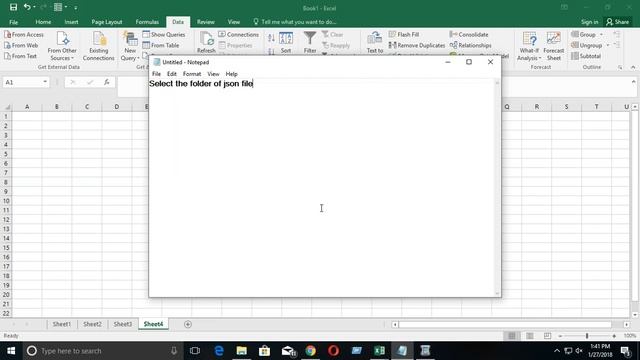Click the Sort A to Z icon
This screenshot has width=640, height=360.
(x=271, y=38)
